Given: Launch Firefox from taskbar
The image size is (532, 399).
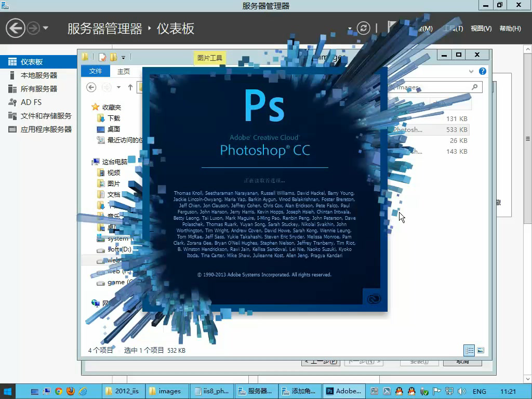Looking at the screenshot, I should point(71,391).
